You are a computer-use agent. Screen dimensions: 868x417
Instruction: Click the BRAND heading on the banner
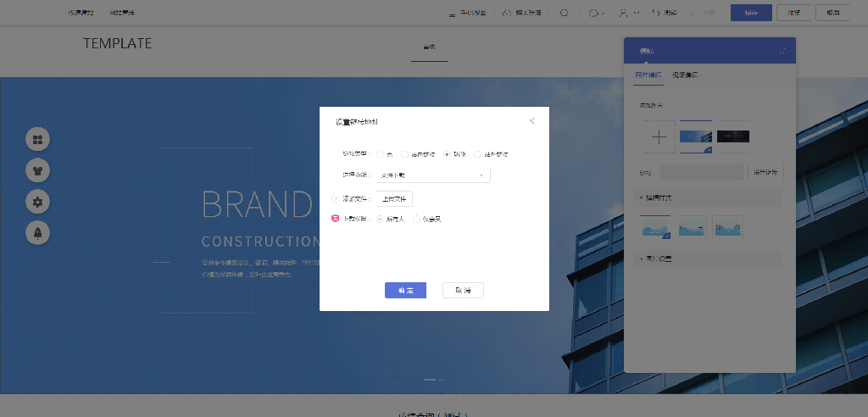(258, 204)
